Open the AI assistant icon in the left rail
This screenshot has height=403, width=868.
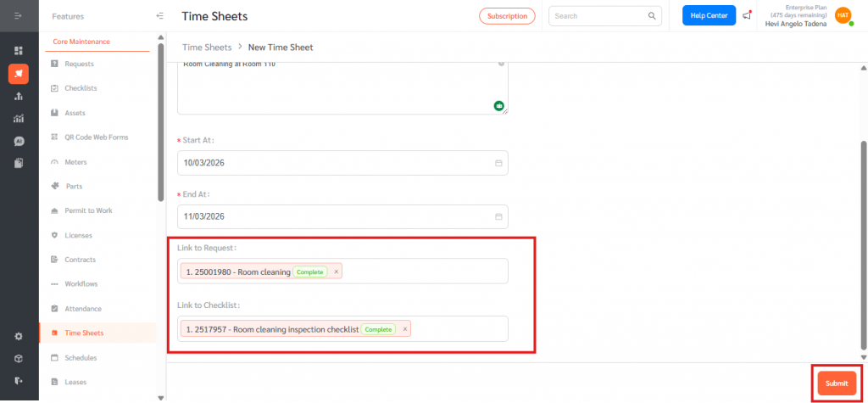click(19, 141)
